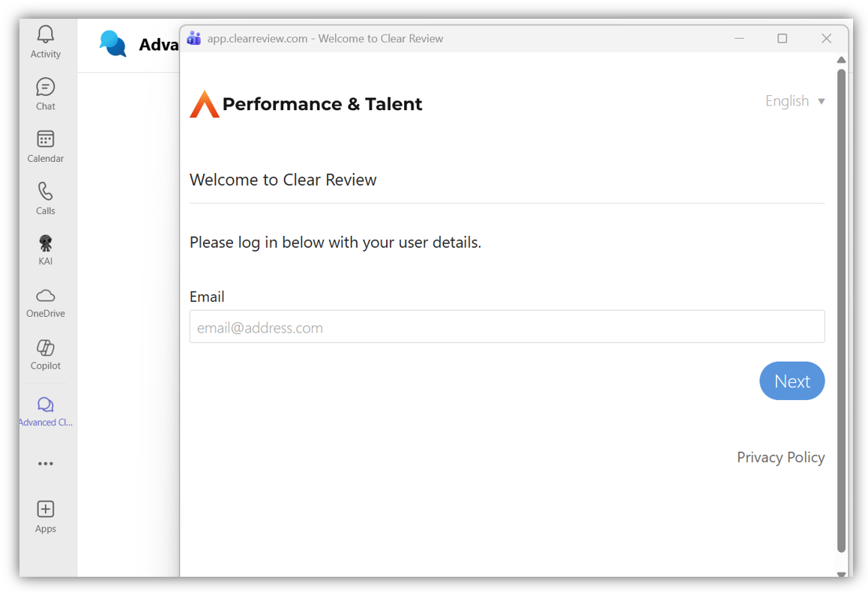
Task: Launch the KAI app icon
Action: [46, 243]
